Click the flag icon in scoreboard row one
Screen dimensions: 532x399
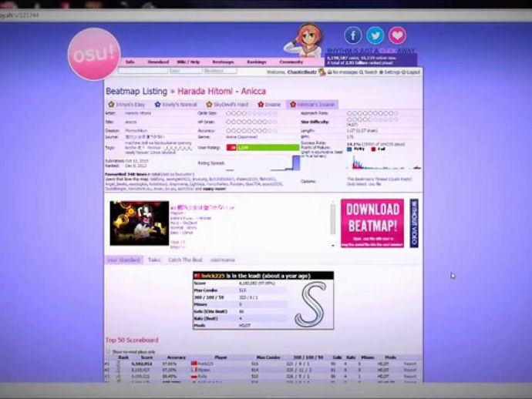tap(194, 364)
